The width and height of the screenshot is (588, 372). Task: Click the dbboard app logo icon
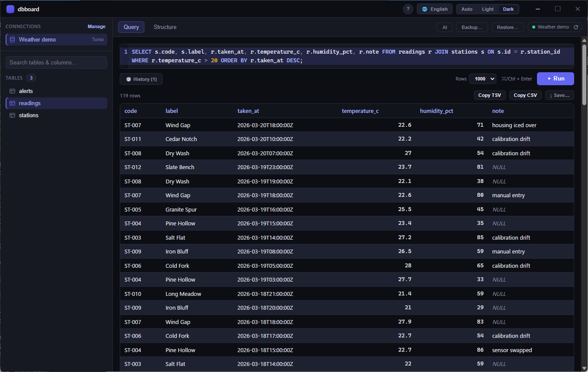pyautogui.click(x=10, y=9)
